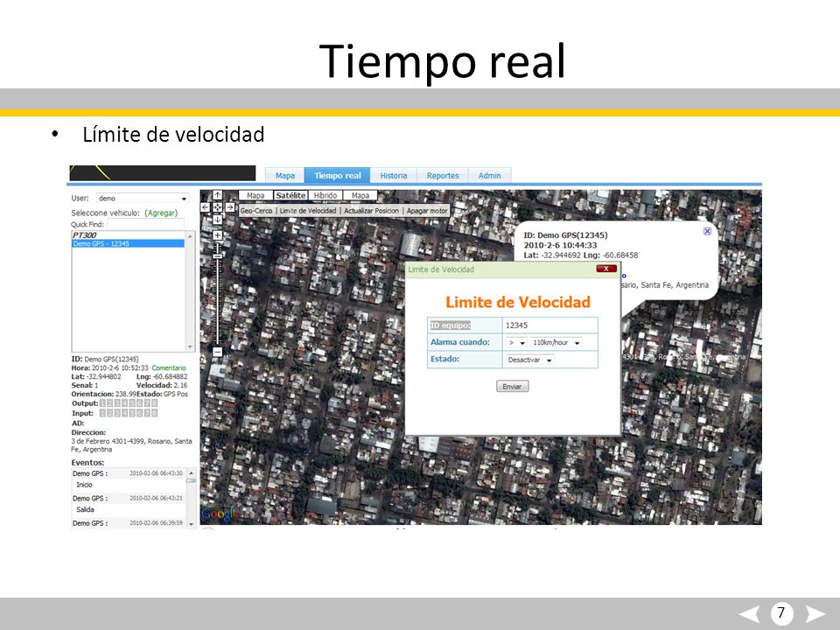Click the ID equipo label
The height and width of the screenshot is (630, 840).
click(450, 325)
